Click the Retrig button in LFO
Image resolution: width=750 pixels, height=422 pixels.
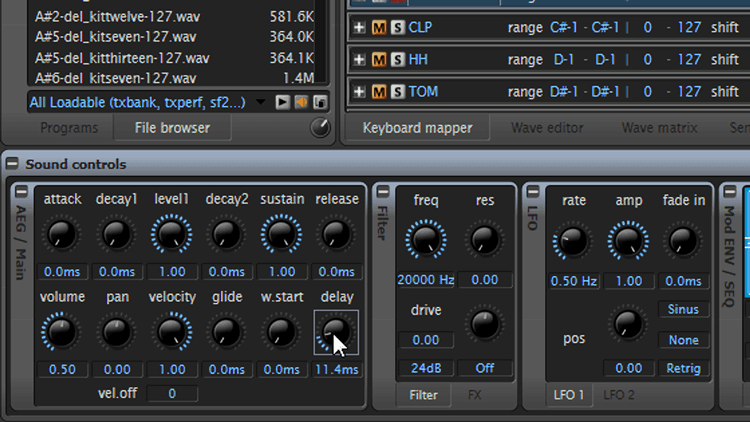click(684, 368)
